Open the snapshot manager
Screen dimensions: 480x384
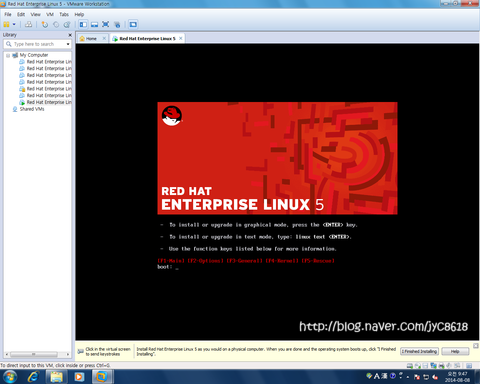point(67,24)
